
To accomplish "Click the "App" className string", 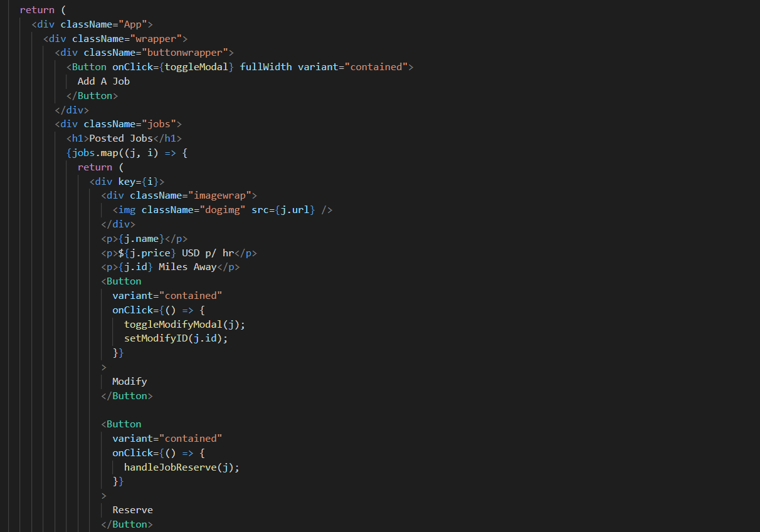I will point(133,24).
